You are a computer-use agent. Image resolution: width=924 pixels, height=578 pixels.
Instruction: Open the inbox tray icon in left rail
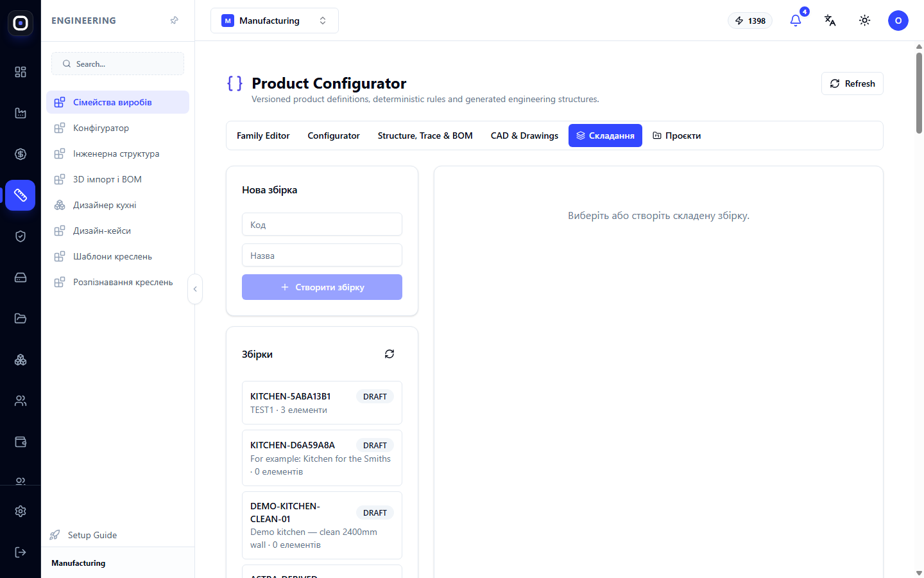coord(21,277)
